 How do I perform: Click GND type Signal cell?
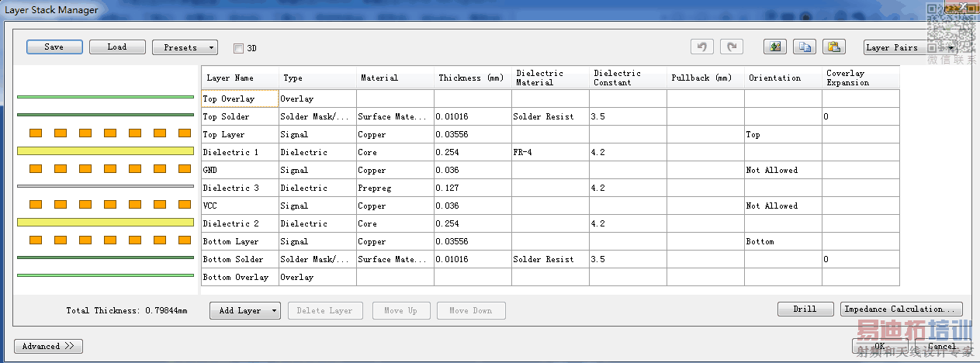point(317,170)
